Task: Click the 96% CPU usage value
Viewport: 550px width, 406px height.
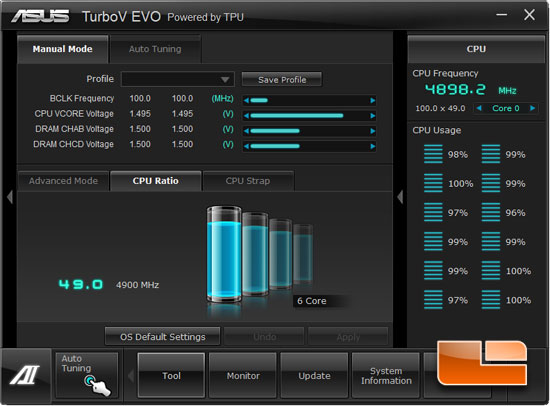Action: [x=515, y=213]
